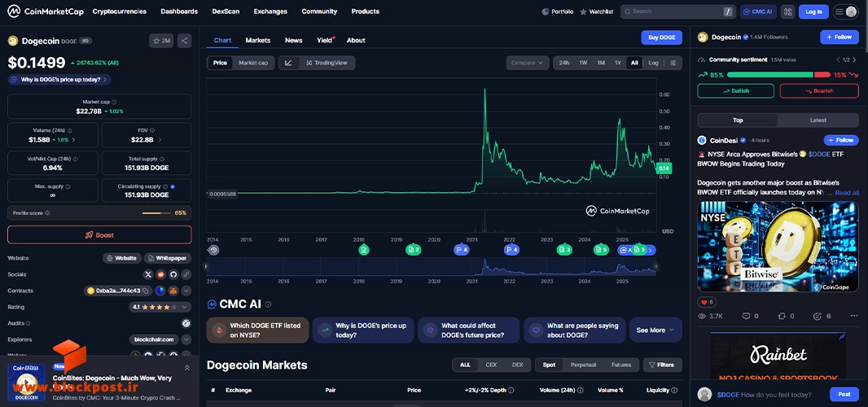Open Portfolio pie-chart link

[x=557, y=11]
